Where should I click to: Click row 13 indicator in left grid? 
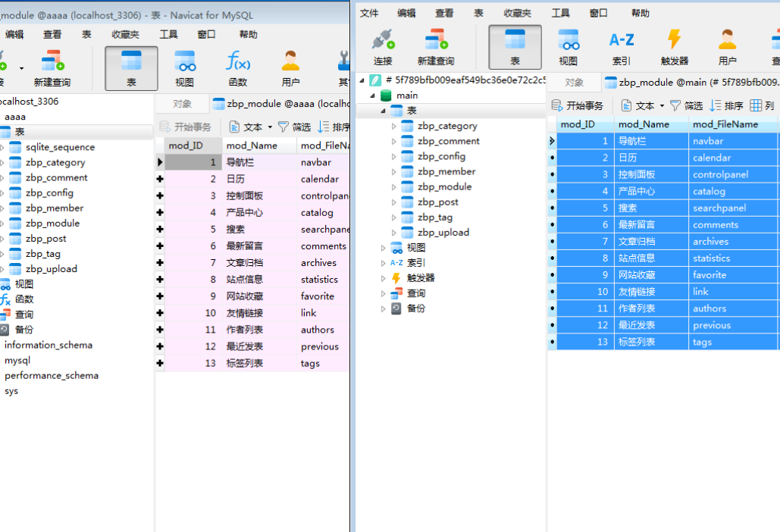[160, 363]
